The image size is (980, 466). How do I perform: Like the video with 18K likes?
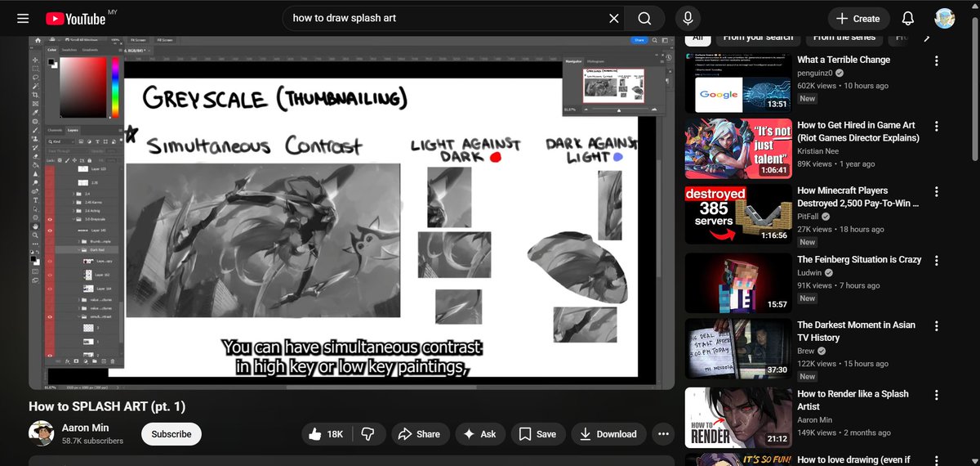[x=327, y=434]
